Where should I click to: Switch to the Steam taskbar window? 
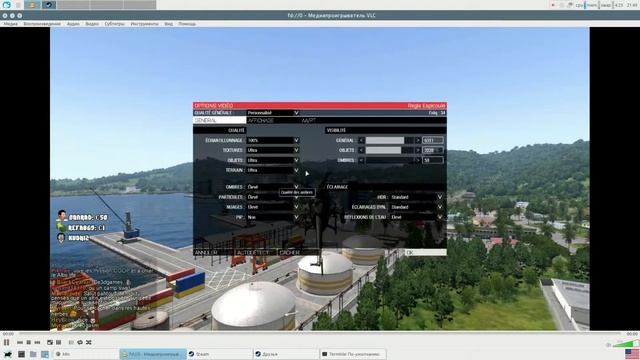click(x=219, y=354)
